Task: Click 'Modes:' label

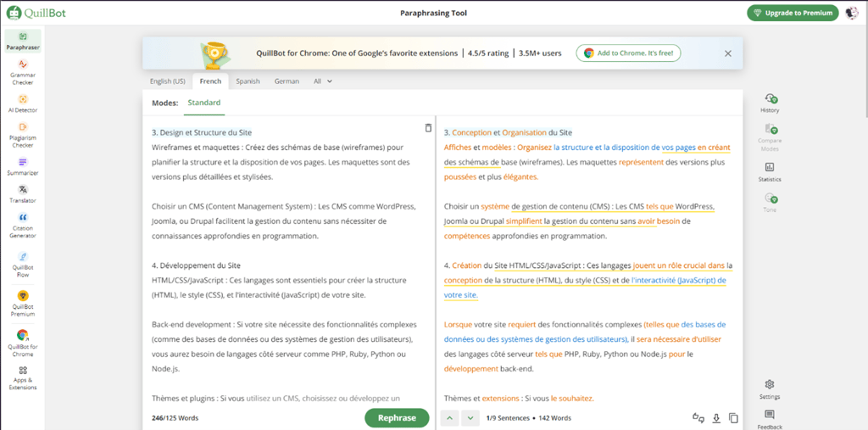Action: click(x=165, y=103)
